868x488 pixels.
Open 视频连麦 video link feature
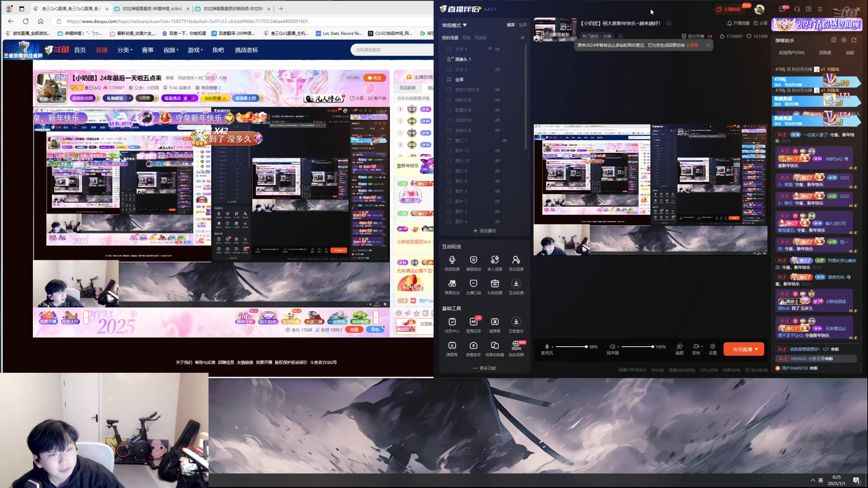pyautogui.click(x=452, y=263)
